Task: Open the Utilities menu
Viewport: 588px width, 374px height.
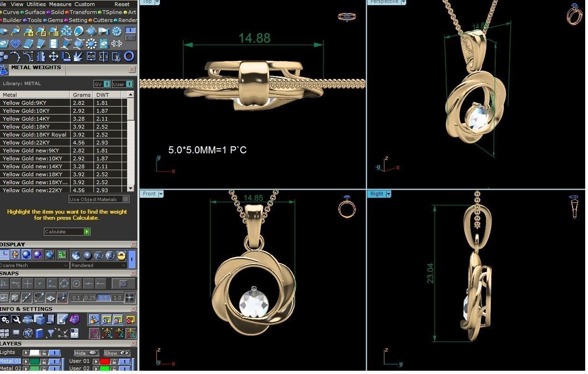Action: point(36,4)
